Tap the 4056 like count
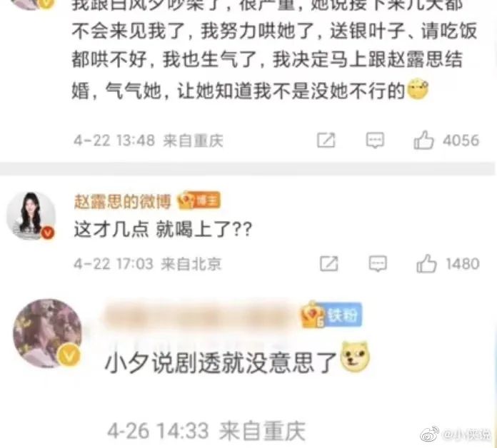The image size is (497, 448). pos(461,141)
